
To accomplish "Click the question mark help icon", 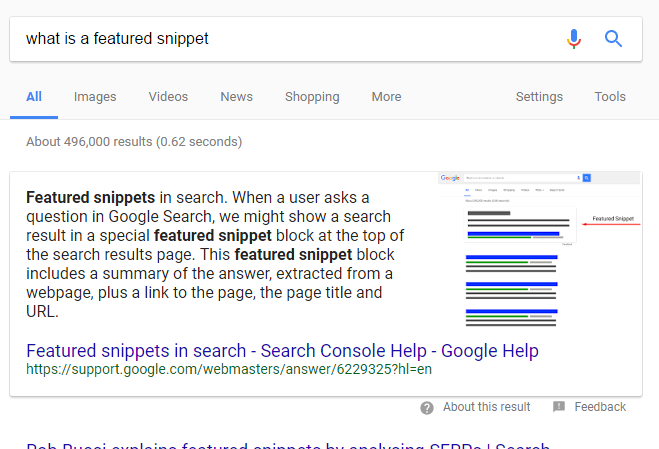I will coord(427,407).
